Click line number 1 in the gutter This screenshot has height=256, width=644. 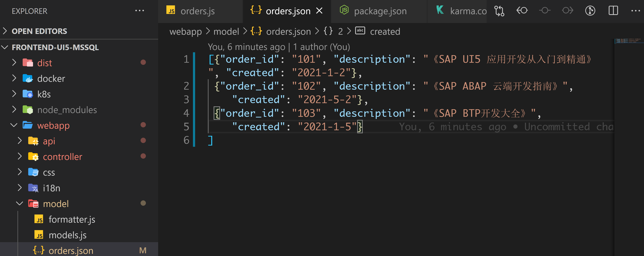[x=186, y=59]
